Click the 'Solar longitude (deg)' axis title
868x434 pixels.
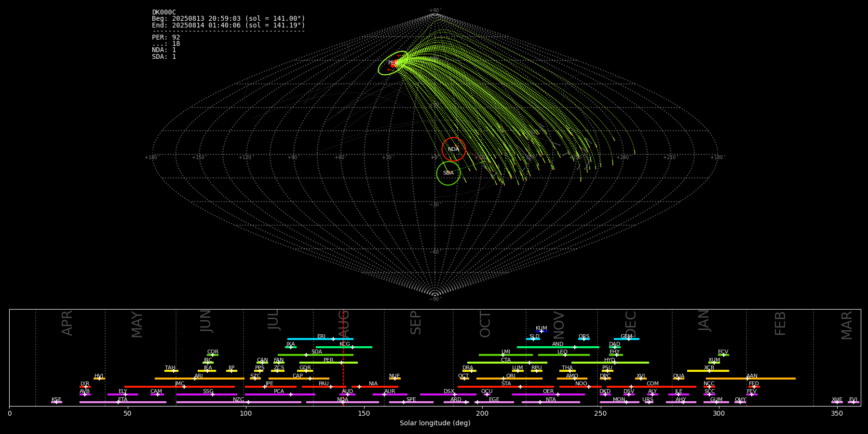click(x=435, y=423)
